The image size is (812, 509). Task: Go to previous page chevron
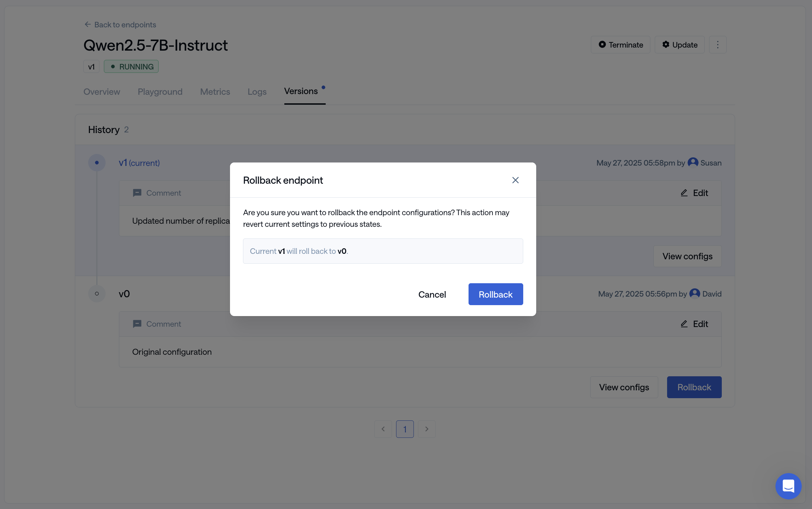point(383,429)
